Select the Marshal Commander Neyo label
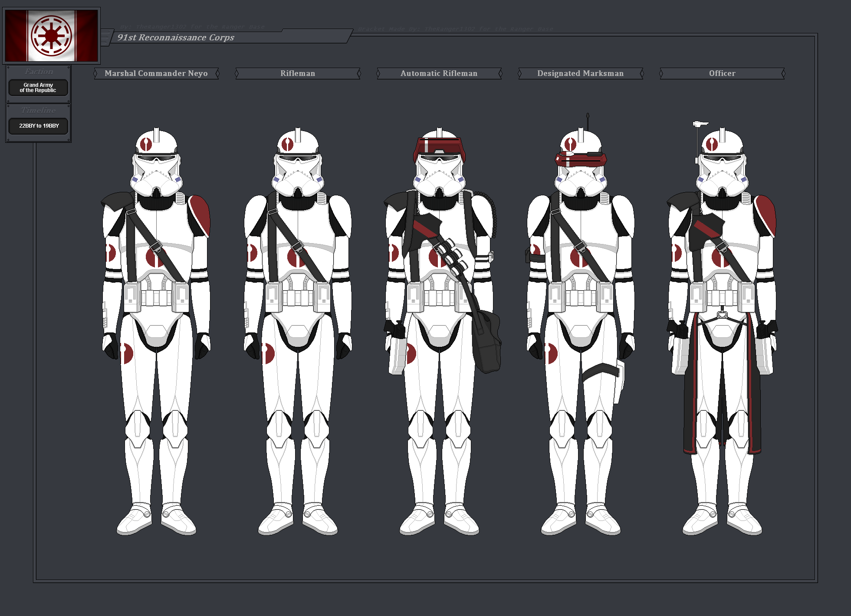851x616 pixels. point(156,73)
